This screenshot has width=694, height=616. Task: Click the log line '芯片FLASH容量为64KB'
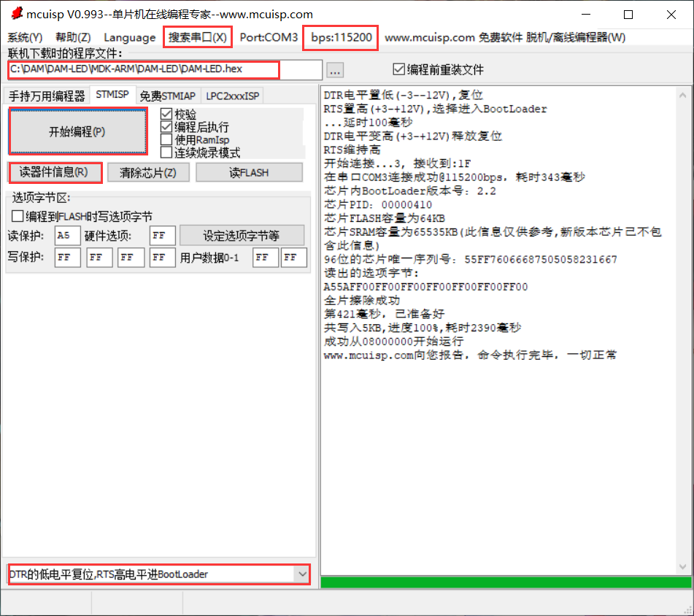click(x=384, y=218)
